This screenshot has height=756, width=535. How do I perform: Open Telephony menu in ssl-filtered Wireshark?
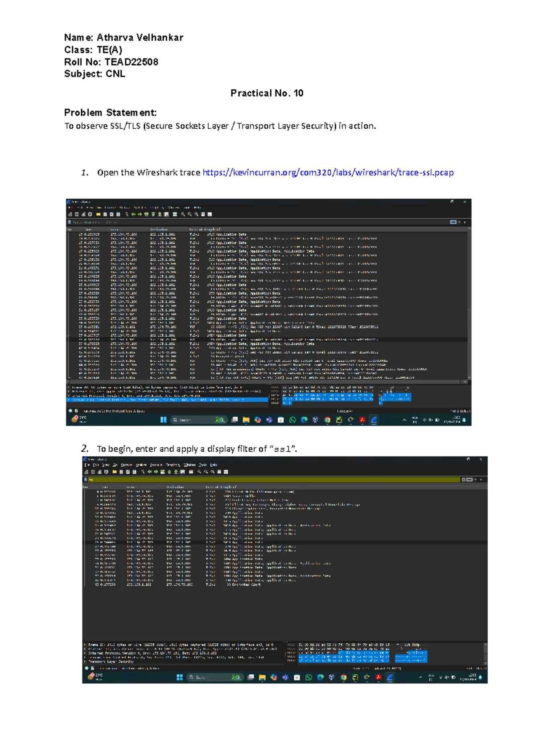pyautogui.click(x=173, y=465)
